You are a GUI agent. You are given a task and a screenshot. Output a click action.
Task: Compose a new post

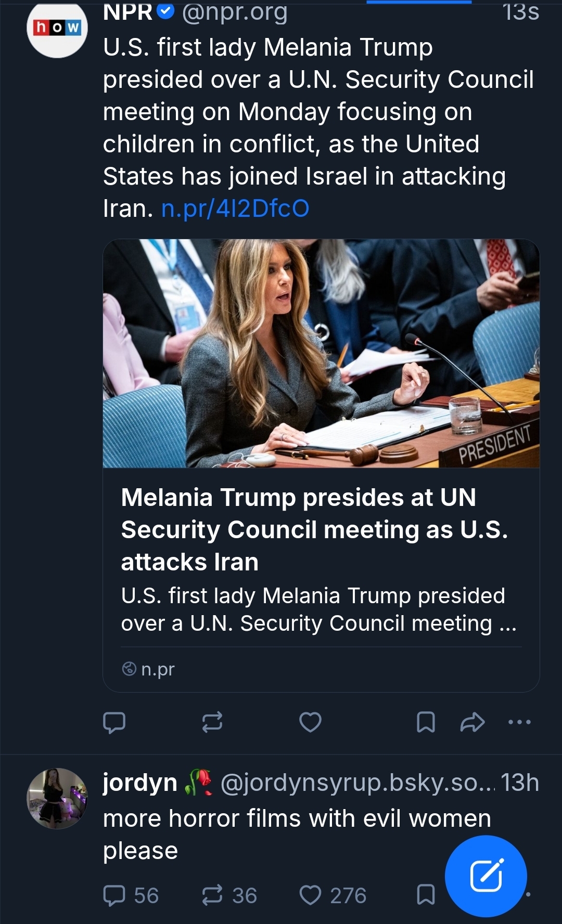pos(486,876)
